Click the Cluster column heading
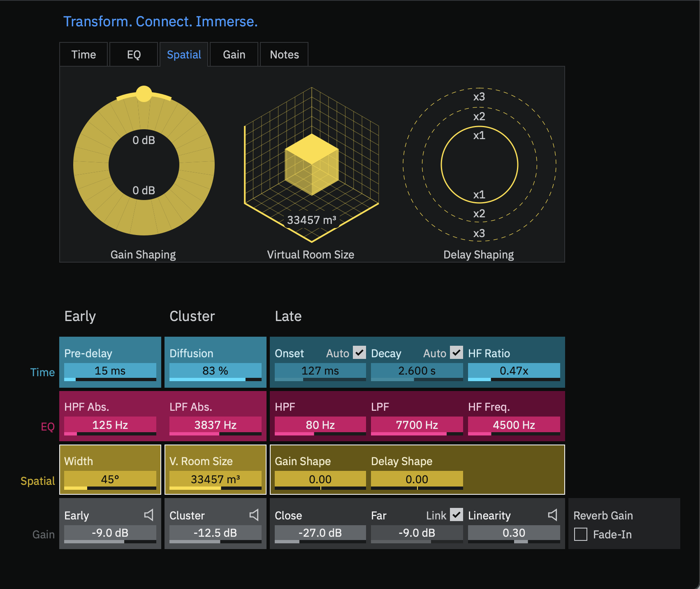Image resolution: width=700 pixels, height=589 pixels. (x=192, y=316)
